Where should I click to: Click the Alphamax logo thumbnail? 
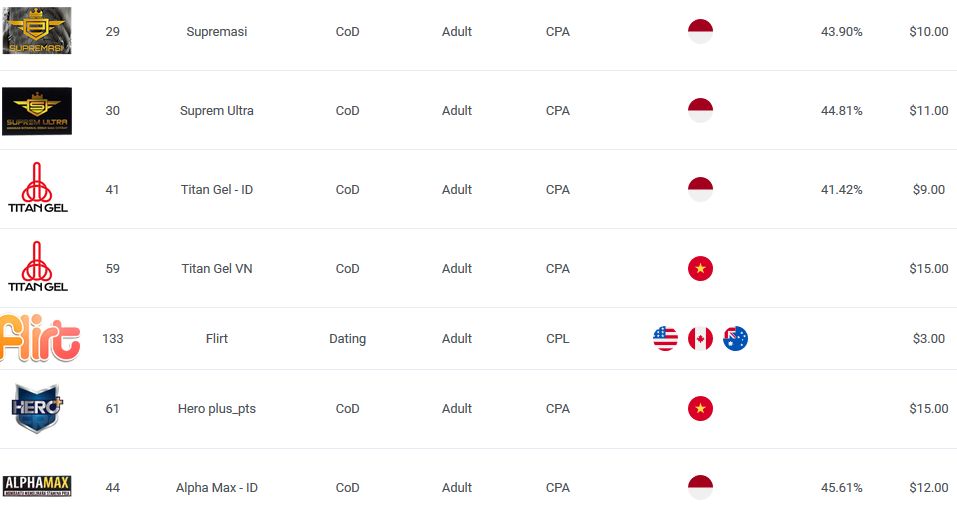[37, 486]
